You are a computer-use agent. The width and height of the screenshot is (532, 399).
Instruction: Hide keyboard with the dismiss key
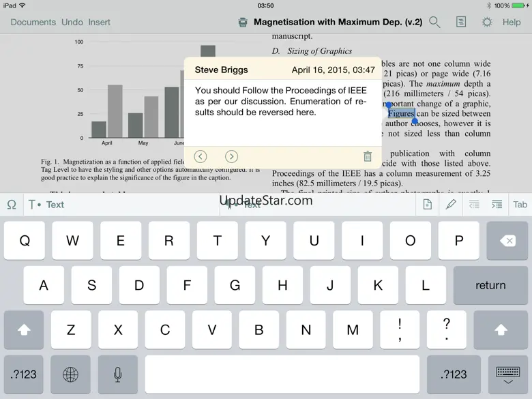coord(508,374)
